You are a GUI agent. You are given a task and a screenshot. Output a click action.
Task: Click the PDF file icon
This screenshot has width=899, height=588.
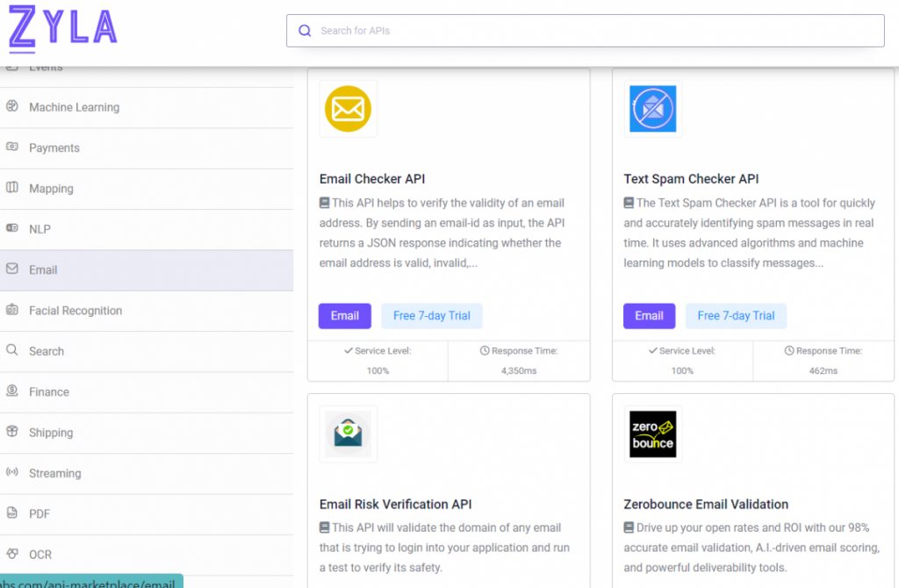tap(12, 513)
